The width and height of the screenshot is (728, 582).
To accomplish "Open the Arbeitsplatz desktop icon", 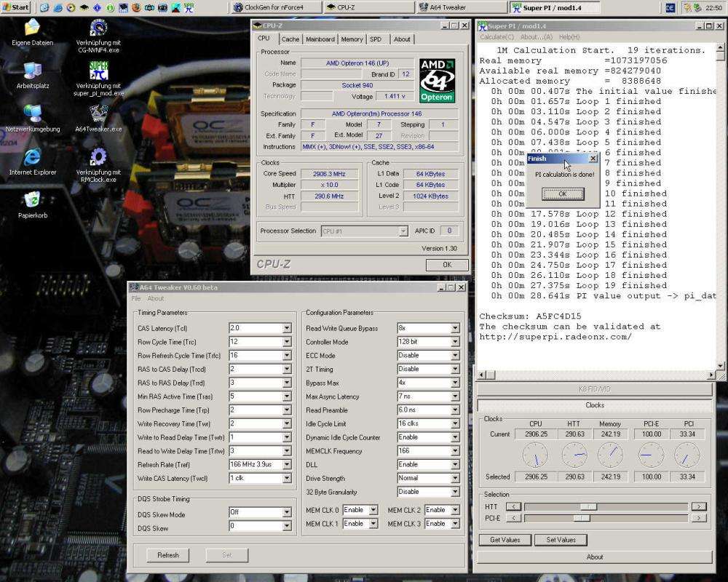I will tap(32, 71).
